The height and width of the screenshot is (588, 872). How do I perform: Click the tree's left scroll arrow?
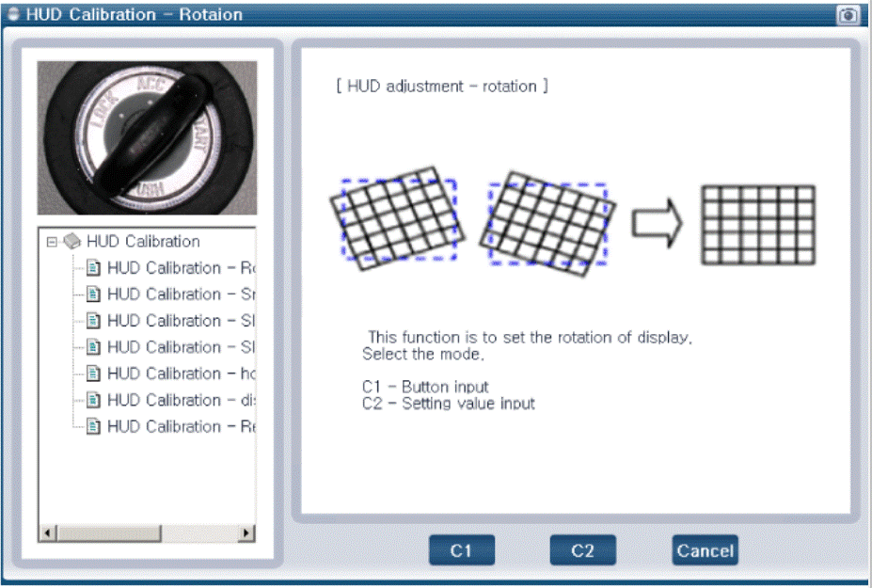47,532
